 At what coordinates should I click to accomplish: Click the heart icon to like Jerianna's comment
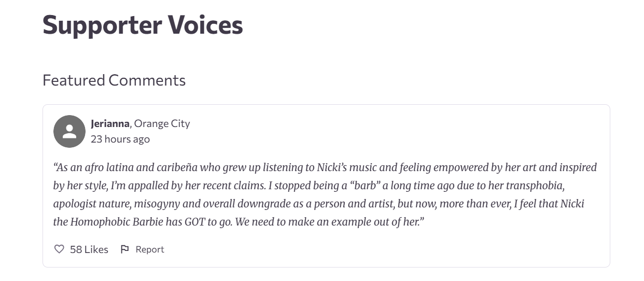pyautogui.click(x=59, y=249)
